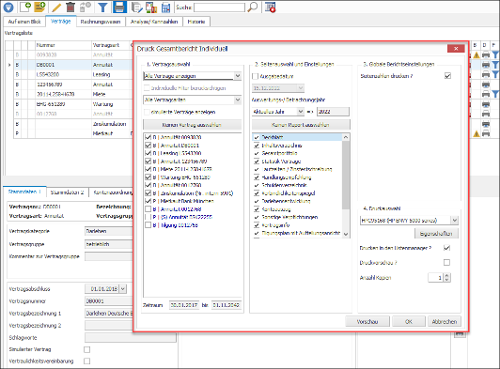Toggle the Vertraulichkeitsvereinbarung checkbox
Screen dimensions: 500x369
tap(87, 361)
